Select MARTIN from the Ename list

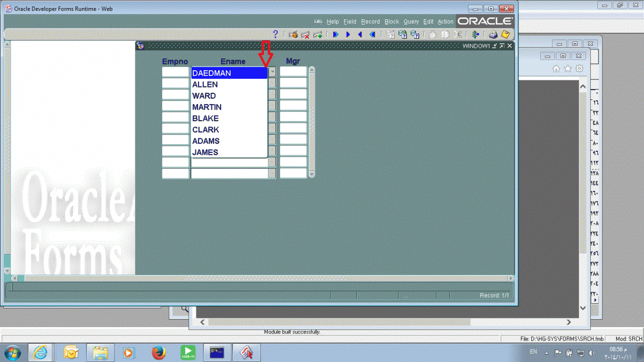click(x=207, y=107)
